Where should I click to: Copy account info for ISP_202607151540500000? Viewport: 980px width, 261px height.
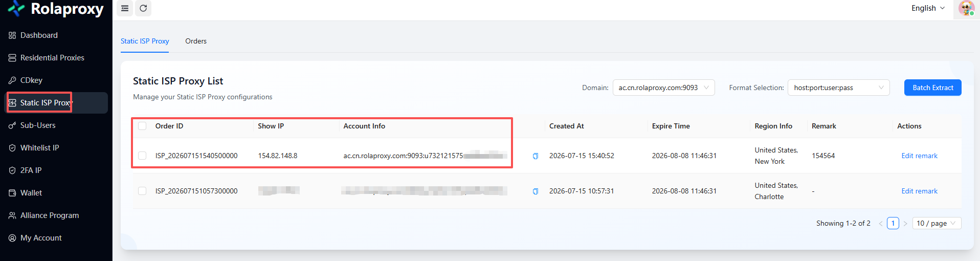point(536,156)
